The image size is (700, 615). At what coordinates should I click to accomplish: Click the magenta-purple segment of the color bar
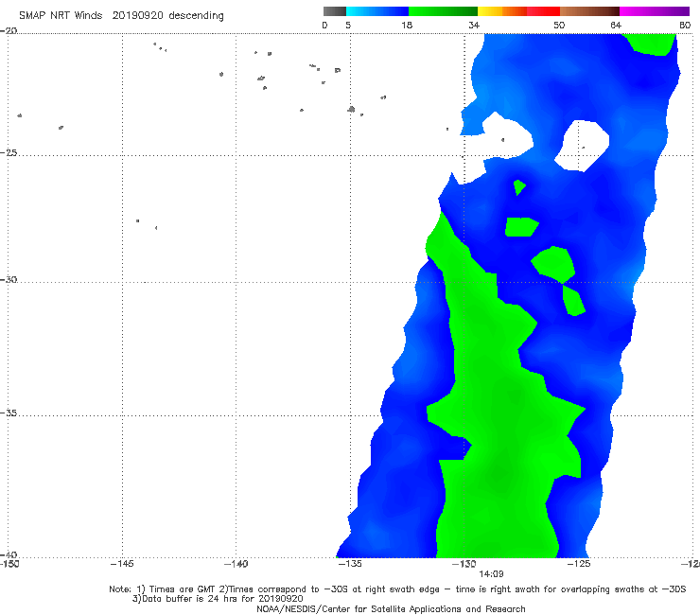[655, 11]
